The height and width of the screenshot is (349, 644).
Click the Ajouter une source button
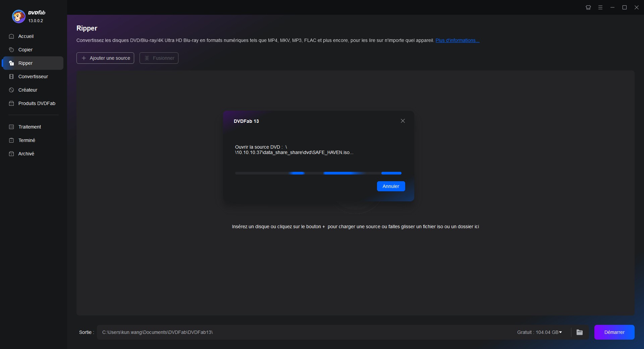105,58
